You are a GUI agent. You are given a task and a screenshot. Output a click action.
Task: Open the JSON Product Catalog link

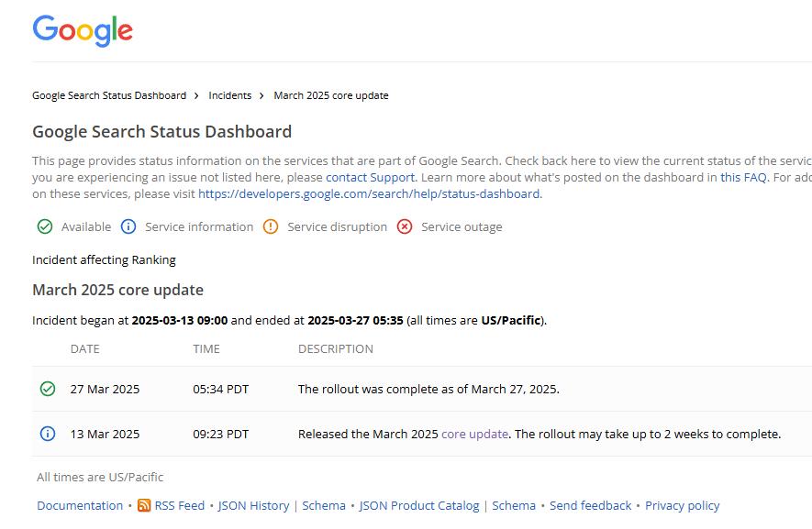click(419, 506)
